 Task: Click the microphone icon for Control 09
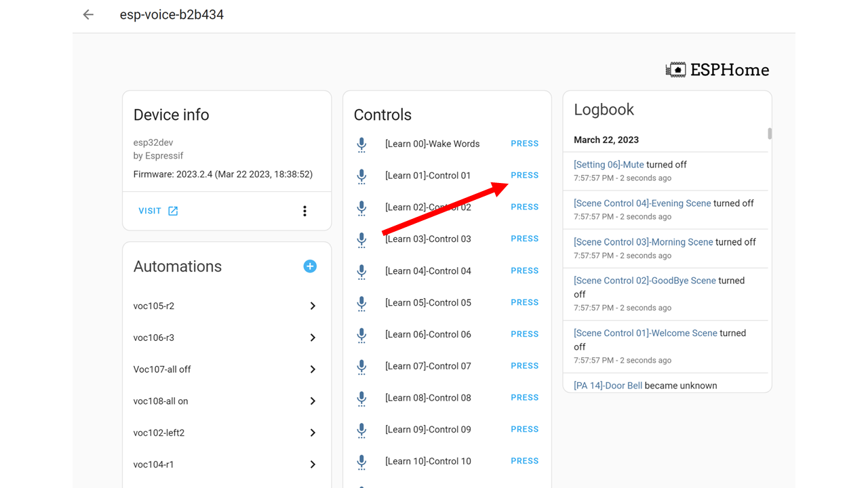click(x=361, y=430)
